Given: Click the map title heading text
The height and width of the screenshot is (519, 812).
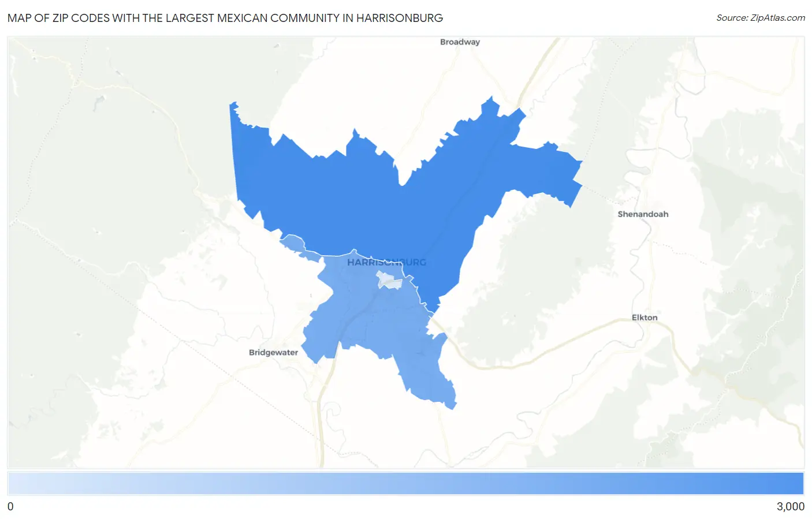Looking at the screenshot, I should tap(225, 18).
